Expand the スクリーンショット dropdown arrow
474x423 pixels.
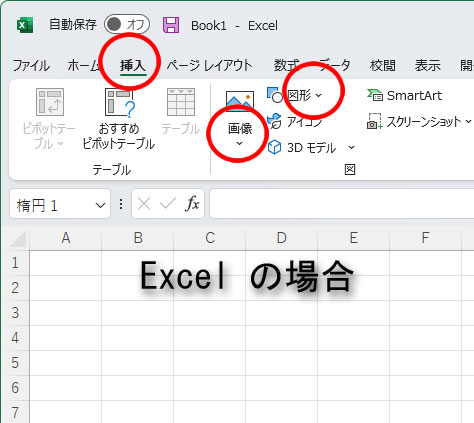point(468,121)
